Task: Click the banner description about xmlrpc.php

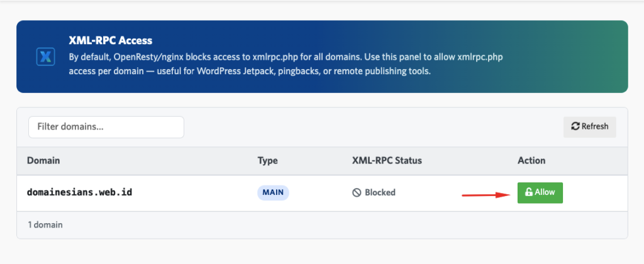Action: click(x=286, y=64)
